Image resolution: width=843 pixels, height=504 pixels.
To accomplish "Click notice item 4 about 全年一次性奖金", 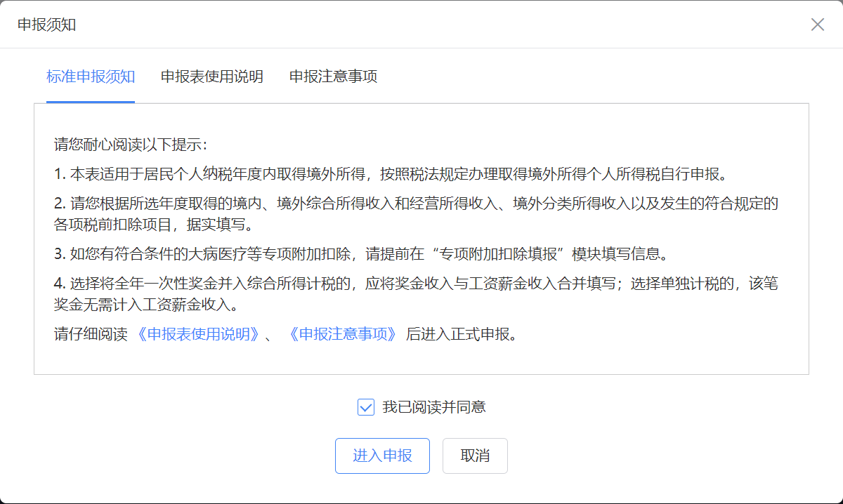I will (x=417, y=284).
